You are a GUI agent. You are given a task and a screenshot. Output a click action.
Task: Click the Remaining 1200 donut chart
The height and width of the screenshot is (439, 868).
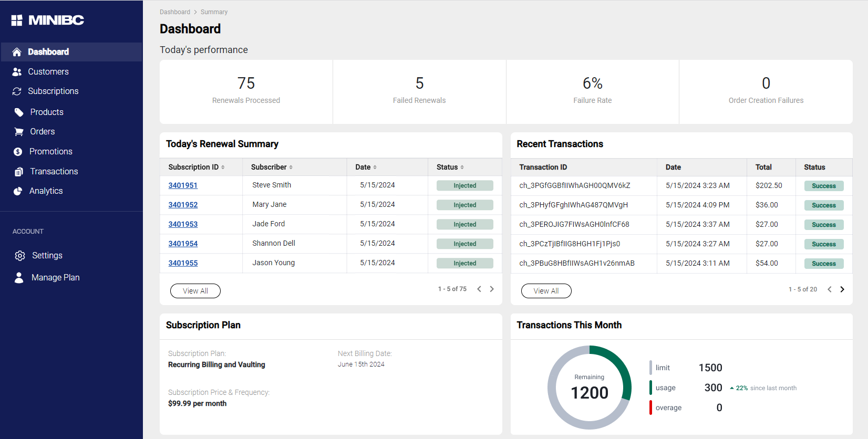pyautogui.click(x=590, y=388)
